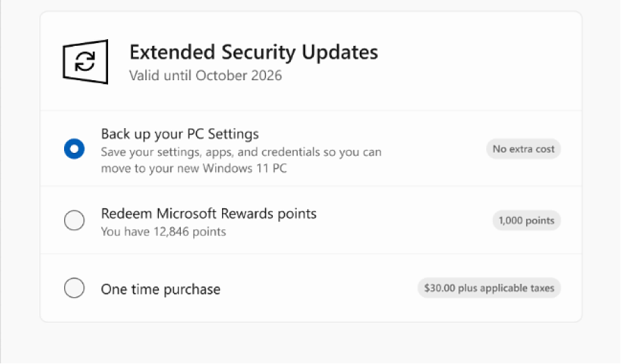
Task: Click the Valid until October 2026 subtitle
Action: tap(206, 75)
